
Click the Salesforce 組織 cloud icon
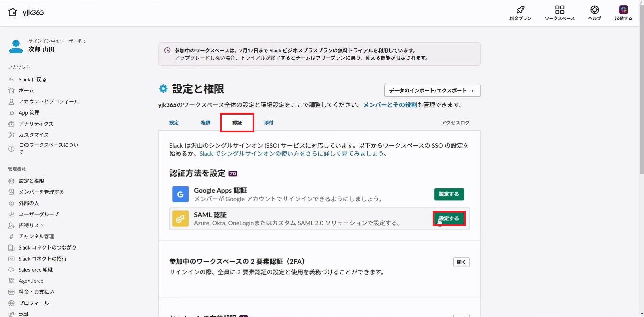(x=11, y=270)
